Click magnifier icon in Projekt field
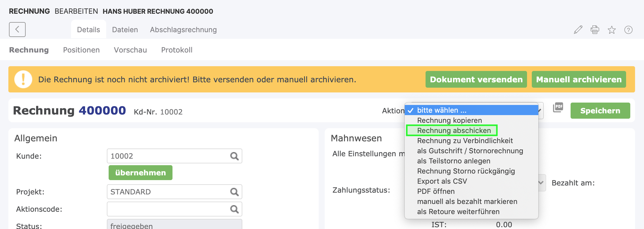 234,192
